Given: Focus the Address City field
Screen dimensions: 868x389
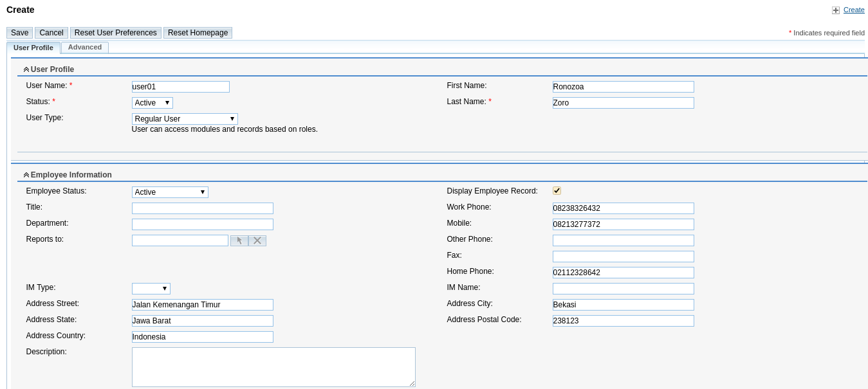Looking at the screenshot, I should (623, 305).
